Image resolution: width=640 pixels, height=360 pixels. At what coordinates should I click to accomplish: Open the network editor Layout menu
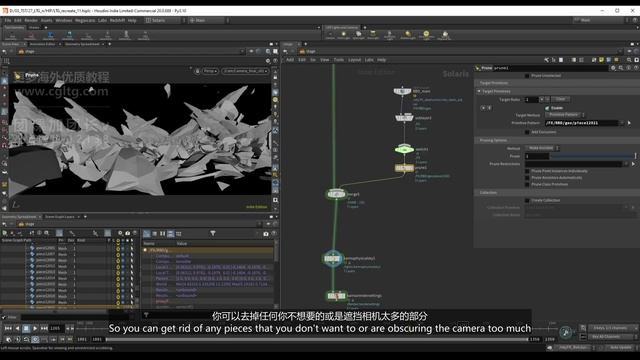[354, 60]
